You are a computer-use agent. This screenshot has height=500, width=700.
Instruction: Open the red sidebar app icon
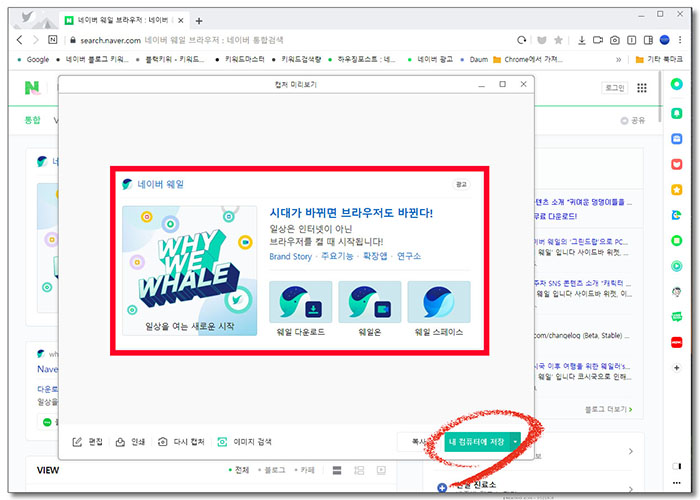[677, 342]
